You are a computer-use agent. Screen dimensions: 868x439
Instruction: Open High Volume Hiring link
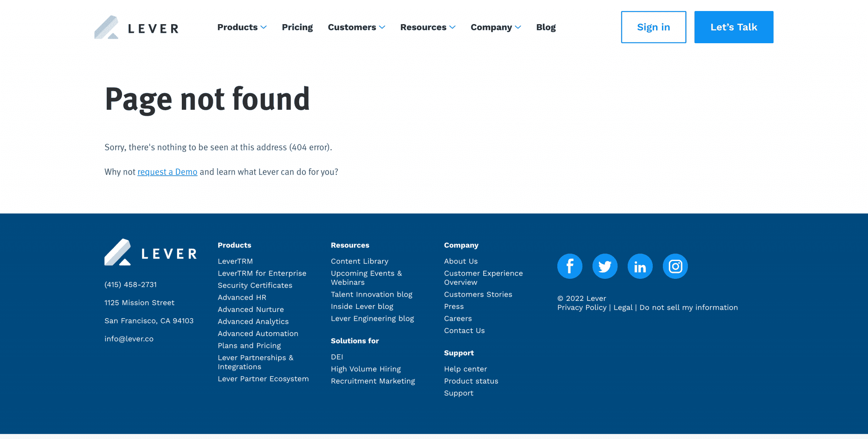(366, 369)
